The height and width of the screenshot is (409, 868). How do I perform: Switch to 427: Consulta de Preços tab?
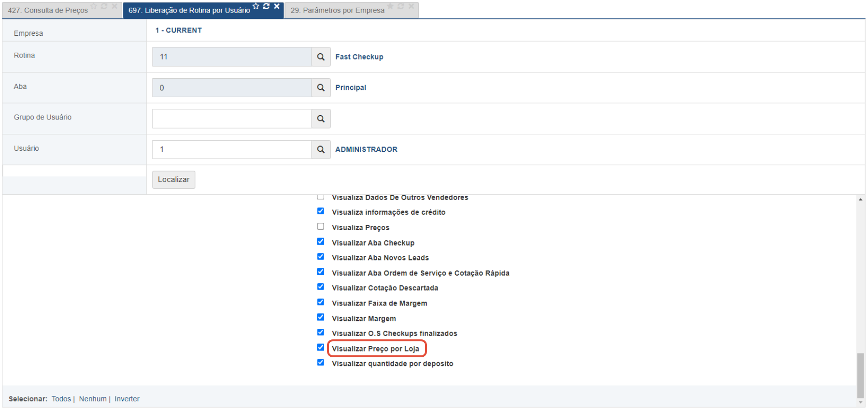48,10
